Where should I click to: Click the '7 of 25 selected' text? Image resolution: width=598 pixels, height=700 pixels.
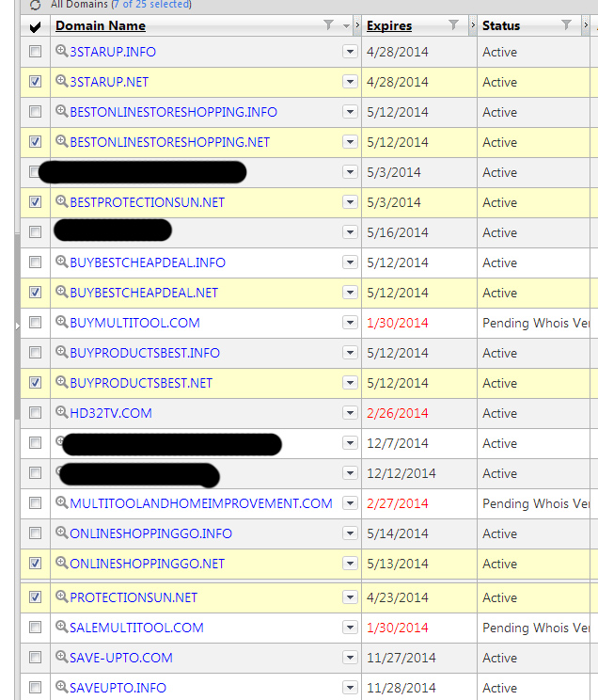[151, 5]
